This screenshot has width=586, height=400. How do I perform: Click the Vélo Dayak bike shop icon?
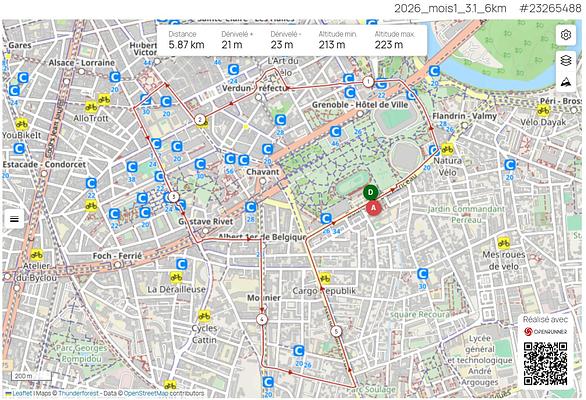click(x=543, y=110)
